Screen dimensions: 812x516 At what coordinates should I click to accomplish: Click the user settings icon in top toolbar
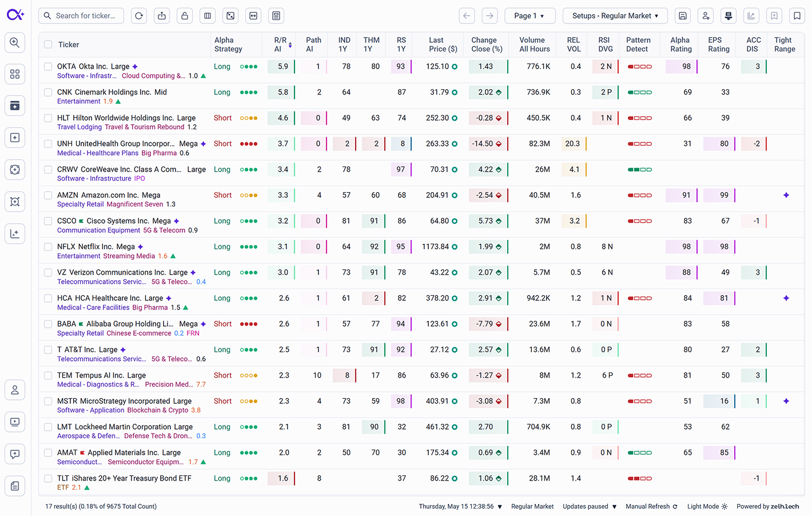[x=706, y=16]
